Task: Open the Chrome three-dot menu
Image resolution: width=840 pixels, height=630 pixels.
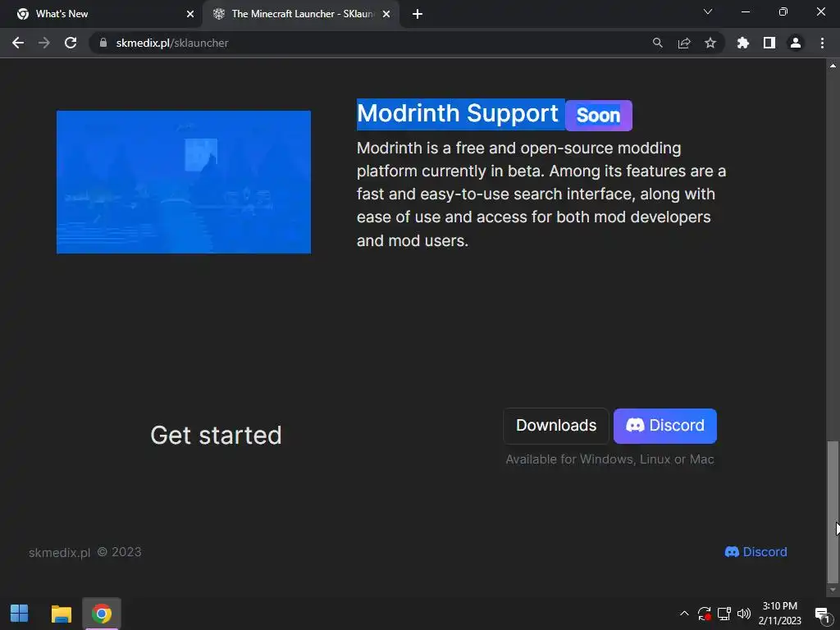Action: (x=822, y=43)
